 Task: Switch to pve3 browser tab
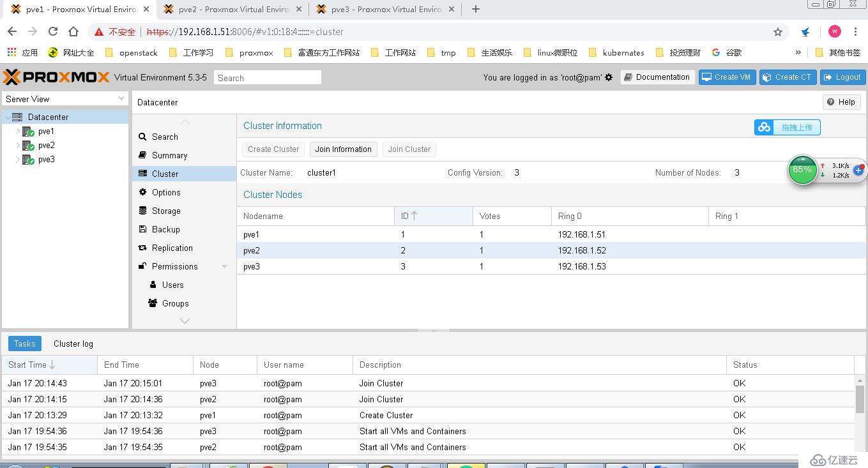(386, 9)
